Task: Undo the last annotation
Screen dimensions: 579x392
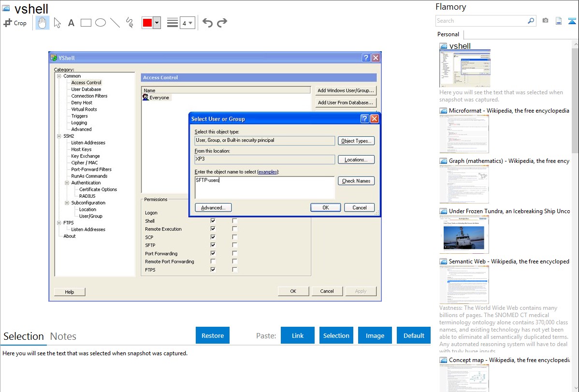Action: (207, 23)
